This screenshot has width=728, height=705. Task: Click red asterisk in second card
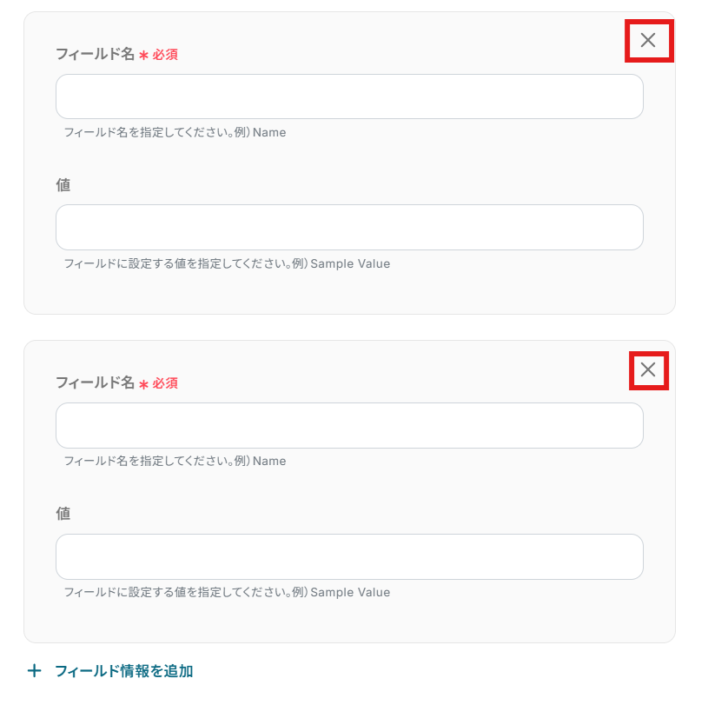(x=143, y=383)
